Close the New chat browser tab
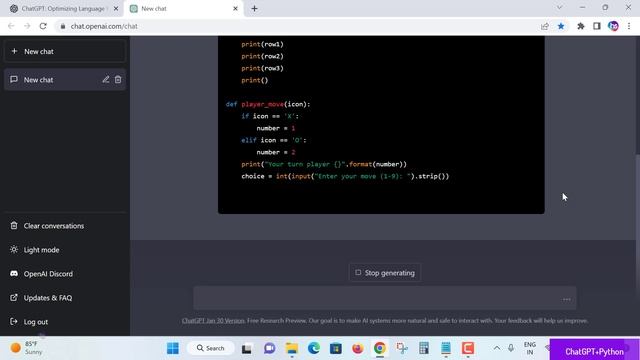Screen dimensions: 640x360 (x=235, y=9)
